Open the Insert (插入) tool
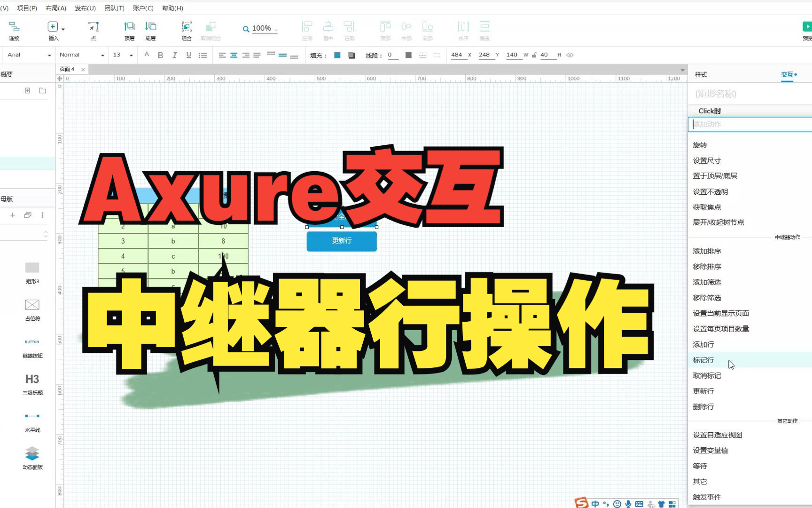 coord(53,31)
